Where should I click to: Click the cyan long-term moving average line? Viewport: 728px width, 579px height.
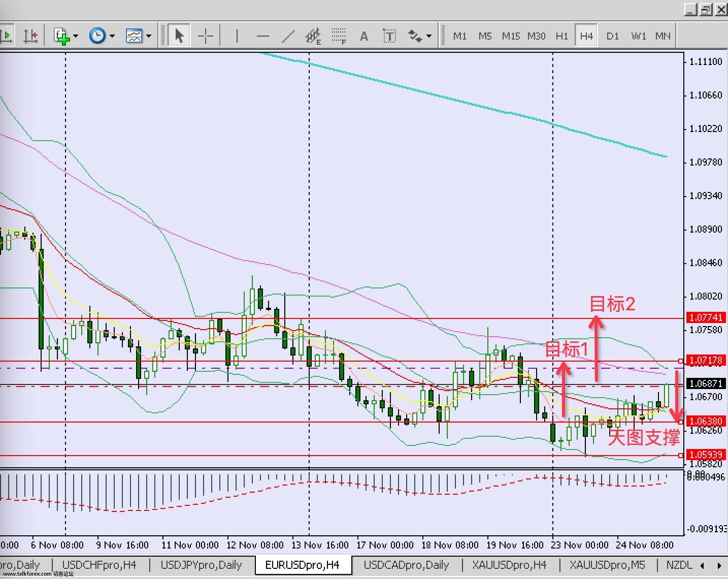pyautogui.click(x=464, y=102)
